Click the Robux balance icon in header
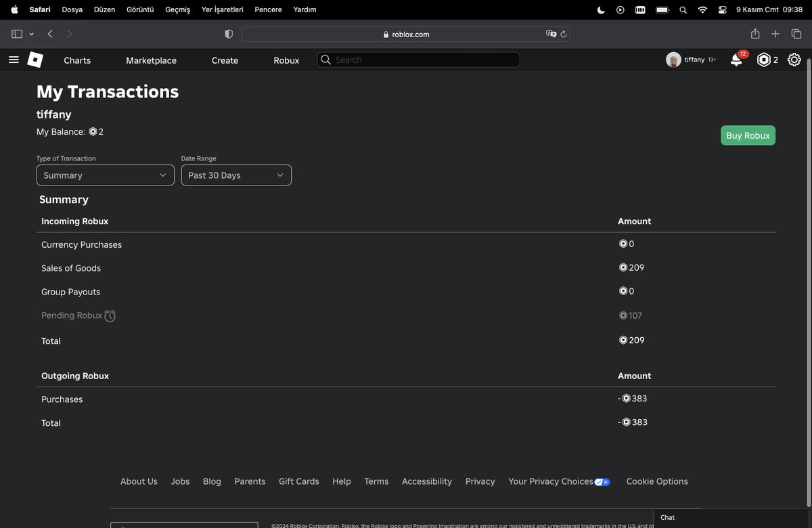This screenshot has width=812, height=528. [x=764, y=60]
